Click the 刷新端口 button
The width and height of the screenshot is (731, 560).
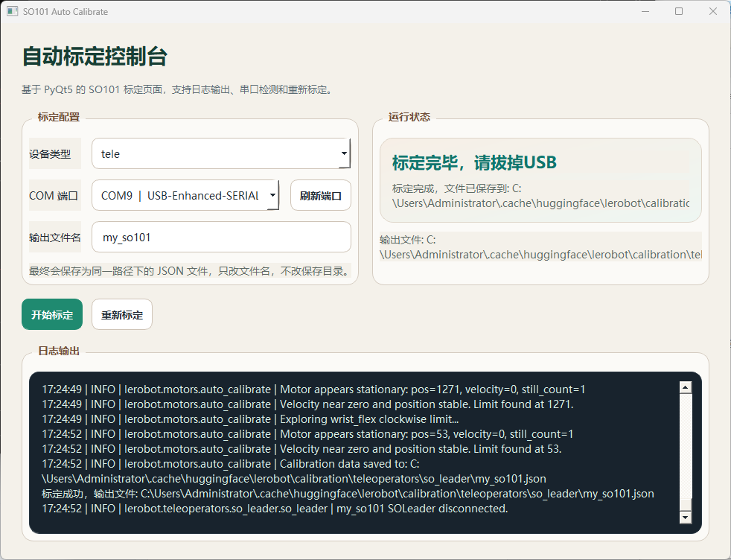tap(320, 195)
